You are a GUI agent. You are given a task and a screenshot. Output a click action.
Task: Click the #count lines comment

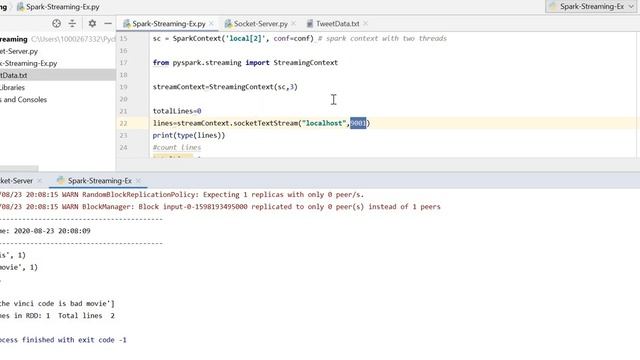tap(177, 147)
